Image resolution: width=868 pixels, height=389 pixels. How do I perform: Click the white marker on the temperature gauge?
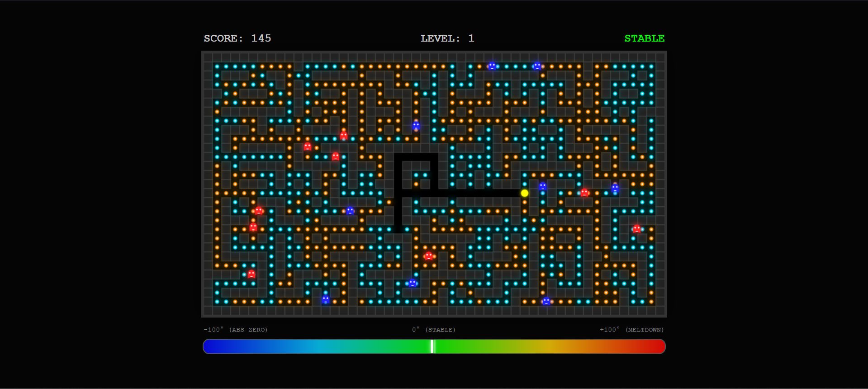pos(432,346)
